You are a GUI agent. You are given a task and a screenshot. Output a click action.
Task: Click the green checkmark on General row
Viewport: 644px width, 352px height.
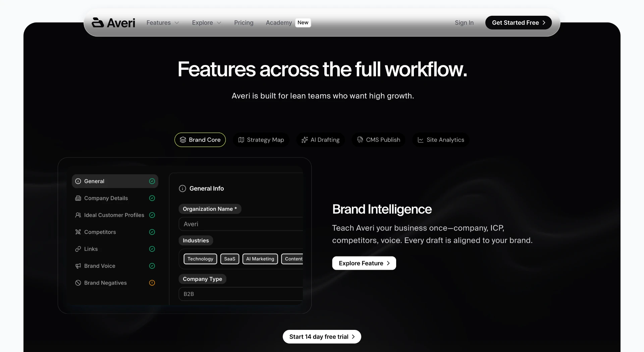click(x=152, y=181)
